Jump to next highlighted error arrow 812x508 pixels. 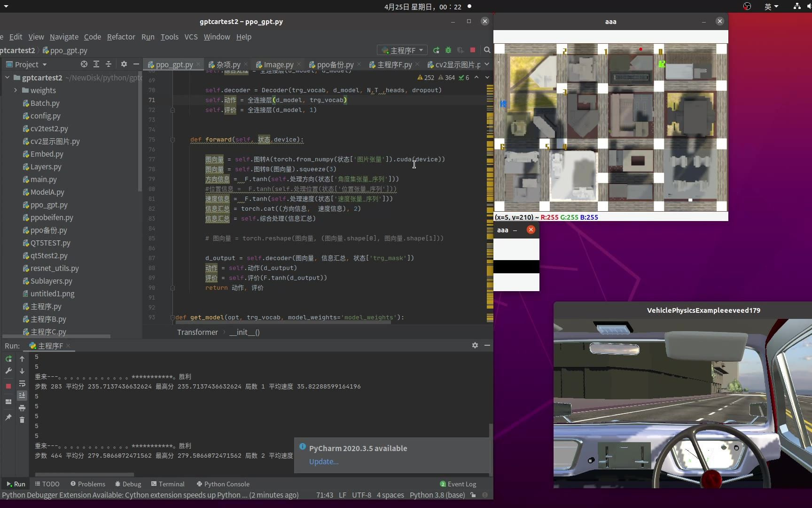(487, 77)
